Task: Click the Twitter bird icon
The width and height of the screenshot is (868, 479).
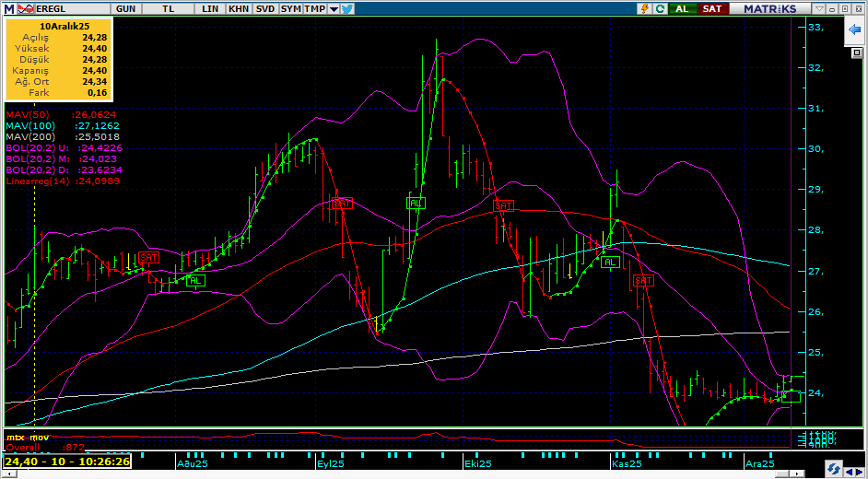Action: point(347,8)
